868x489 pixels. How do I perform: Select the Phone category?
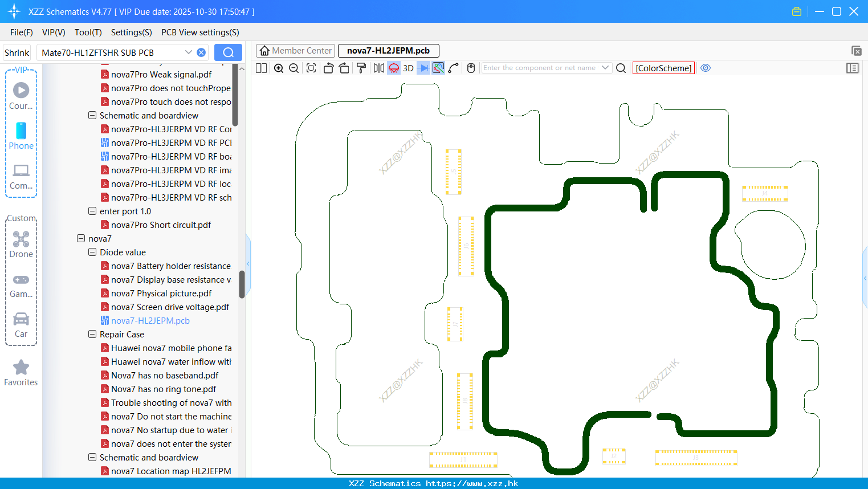click(21, 136)
